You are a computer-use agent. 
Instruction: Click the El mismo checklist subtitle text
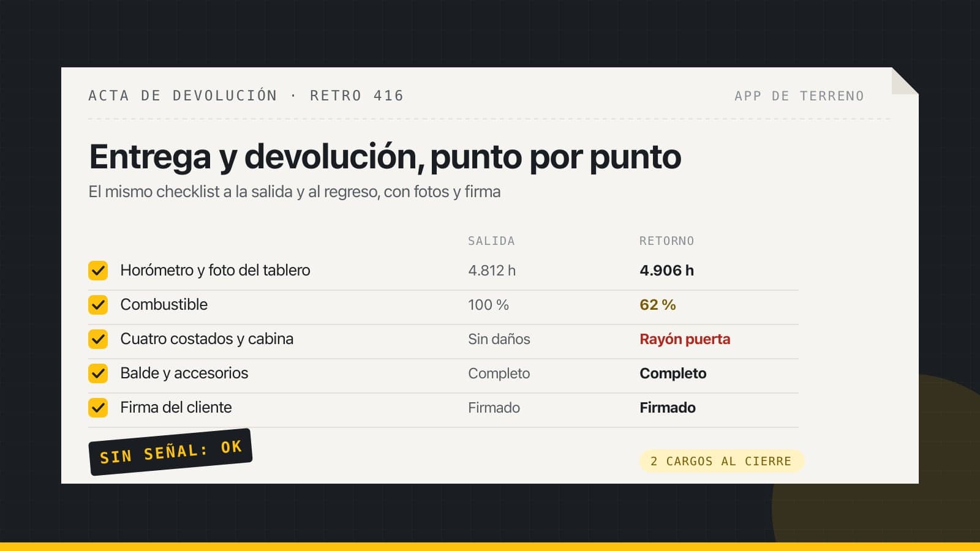coord(294,192)
